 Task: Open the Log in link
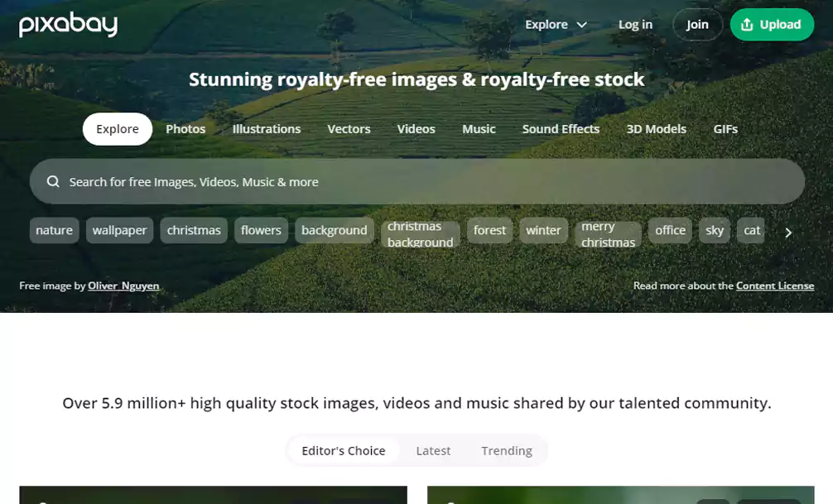click(635, 25)
